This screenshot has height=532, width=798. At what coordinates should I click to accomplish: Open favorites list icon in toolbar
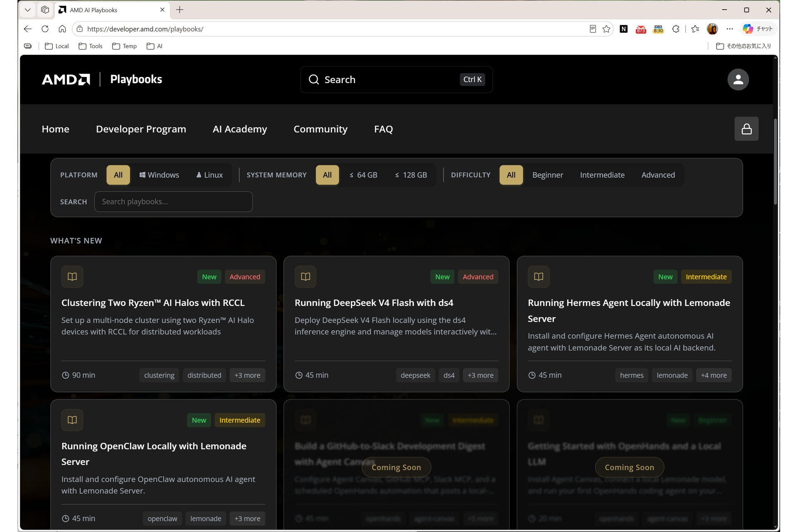695,29
